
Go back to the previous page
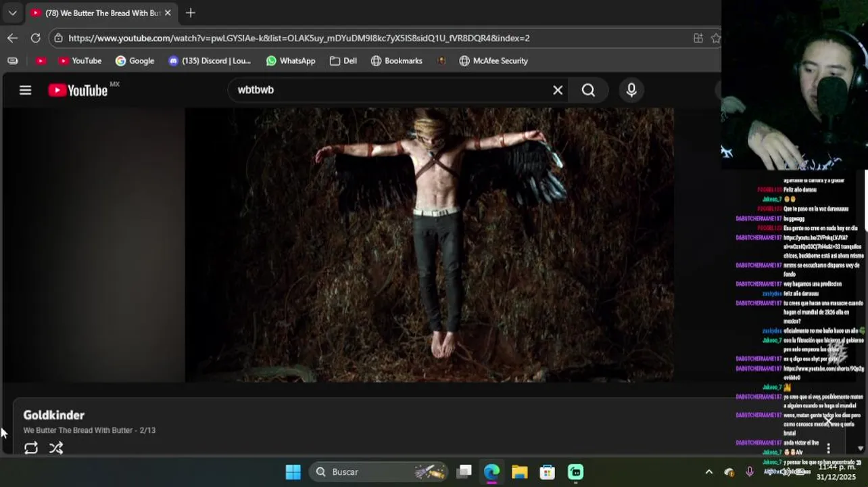coord(12,38)
